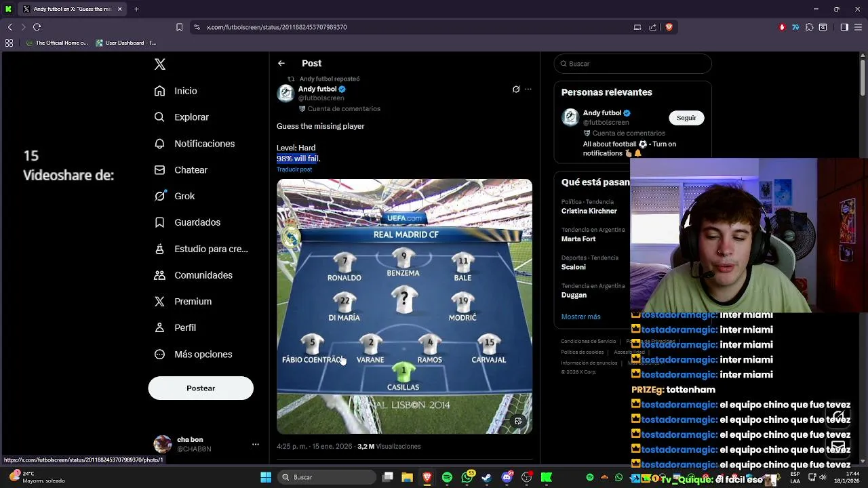Toggle the browser sidebar panel icon
The height and width of the screenshot is (488, 868).
point(844,27)
